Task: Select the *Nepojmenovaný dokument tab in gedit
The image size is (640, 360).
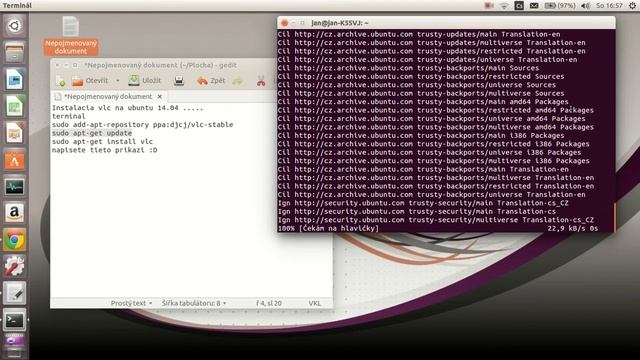Action: point(108,97)
